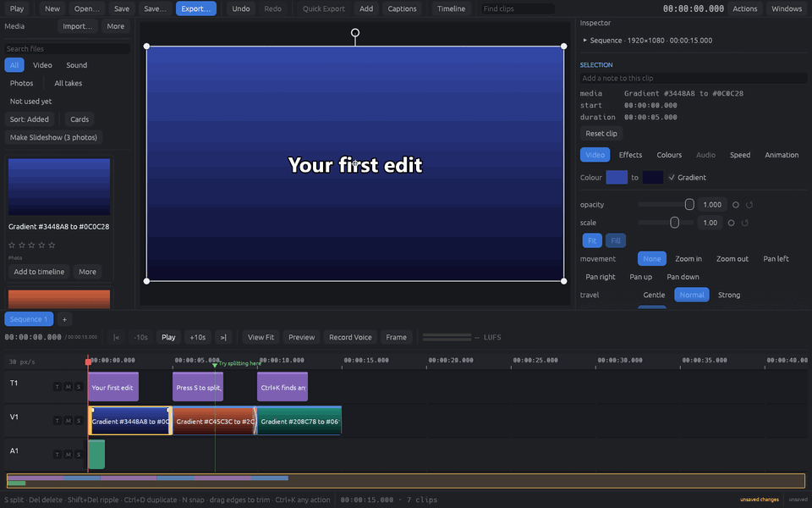Jump to sequence start button
This screenshot has width=812, height=508.
[x=116, y=338]
